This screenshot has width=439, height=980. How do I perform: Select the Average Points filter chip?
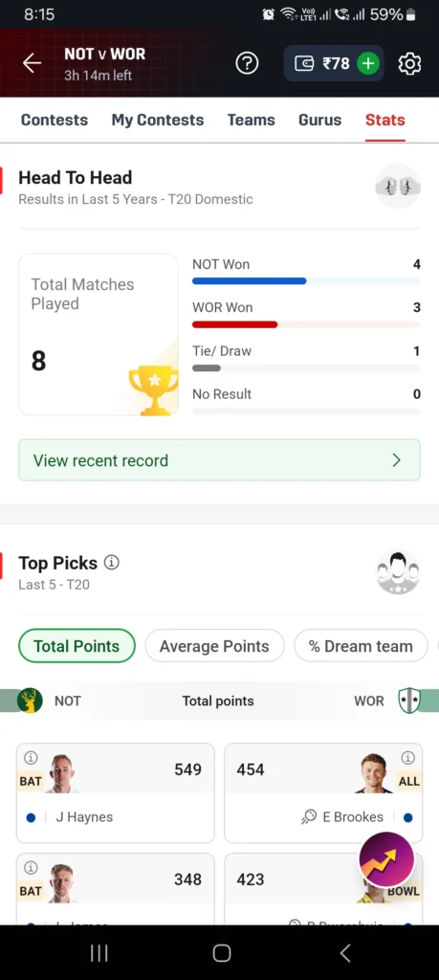click(x=214, y=646)
